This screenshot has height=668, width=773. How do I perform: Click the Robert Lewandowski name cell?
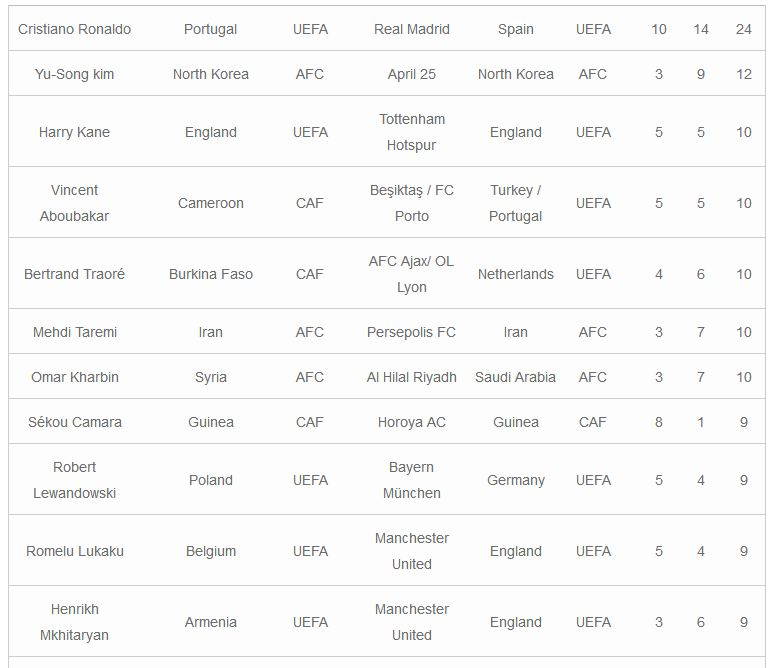[x=75, y=480]
